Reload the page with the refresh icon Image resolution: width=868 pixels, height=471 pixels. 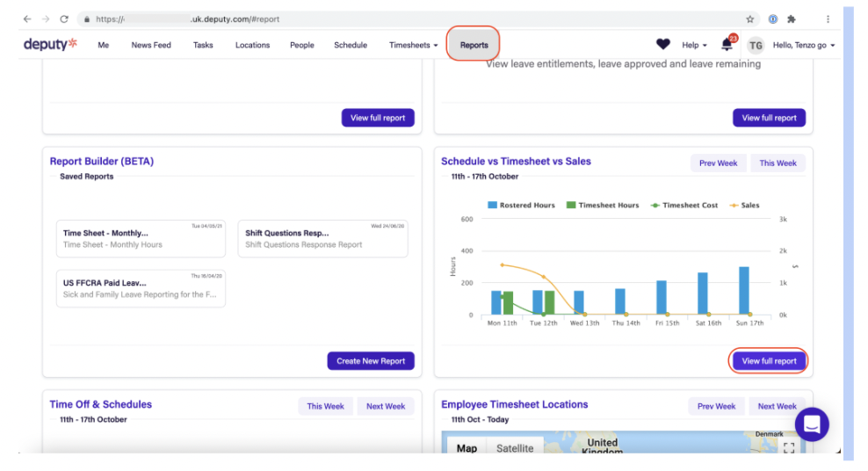[64, 18]
